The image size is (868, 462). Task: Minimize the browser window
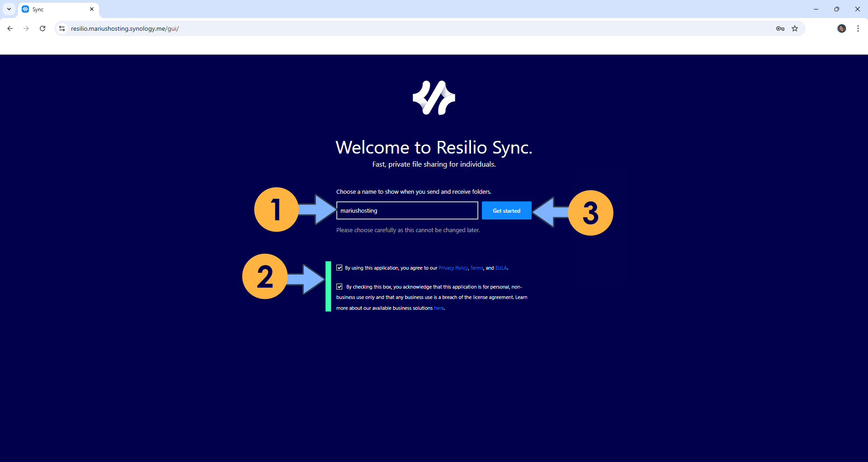click(816, 9)
